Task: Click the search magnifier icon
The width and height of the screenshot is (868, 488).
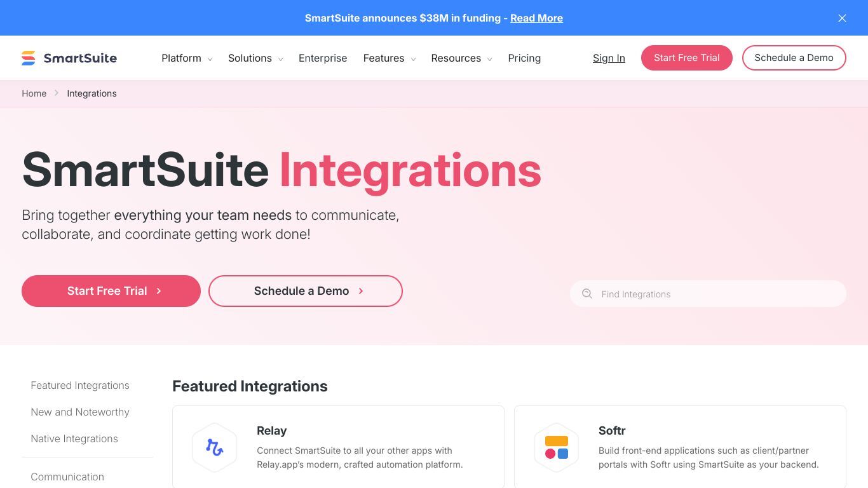Action: tap(587, 294)
